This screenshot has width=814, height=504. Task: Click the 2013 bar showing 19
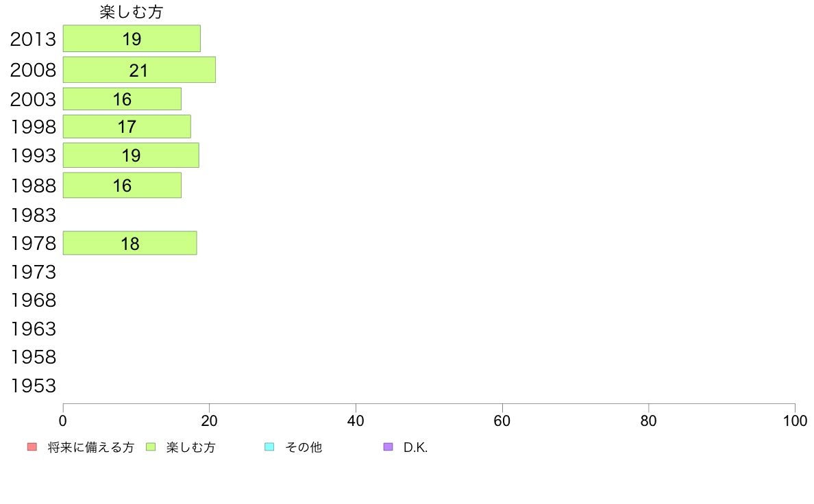pyautogui.click(x=132, y=38)
